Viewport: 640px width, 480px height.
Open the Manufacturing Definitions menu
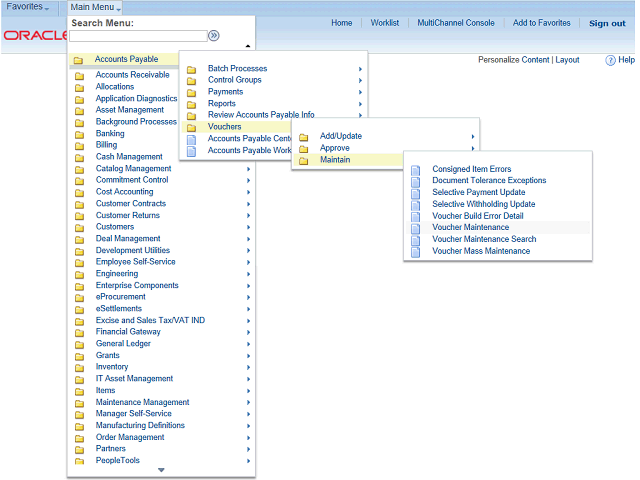pos(140,425)
